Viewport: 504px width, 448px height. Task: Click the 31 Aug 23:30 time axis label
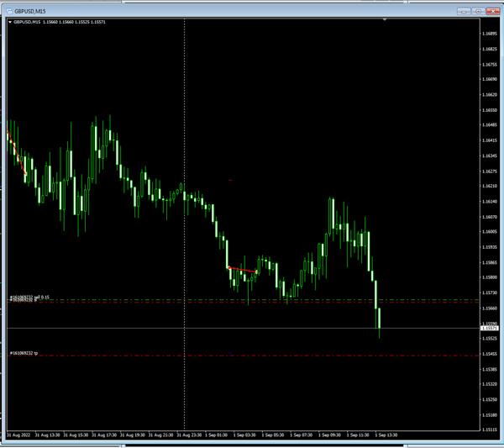(x=189, y=435)
